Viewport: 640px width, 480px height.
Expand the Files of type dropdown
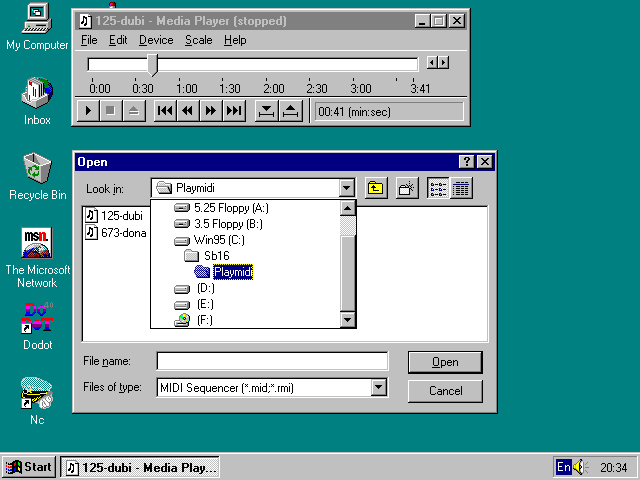(378, 388)
